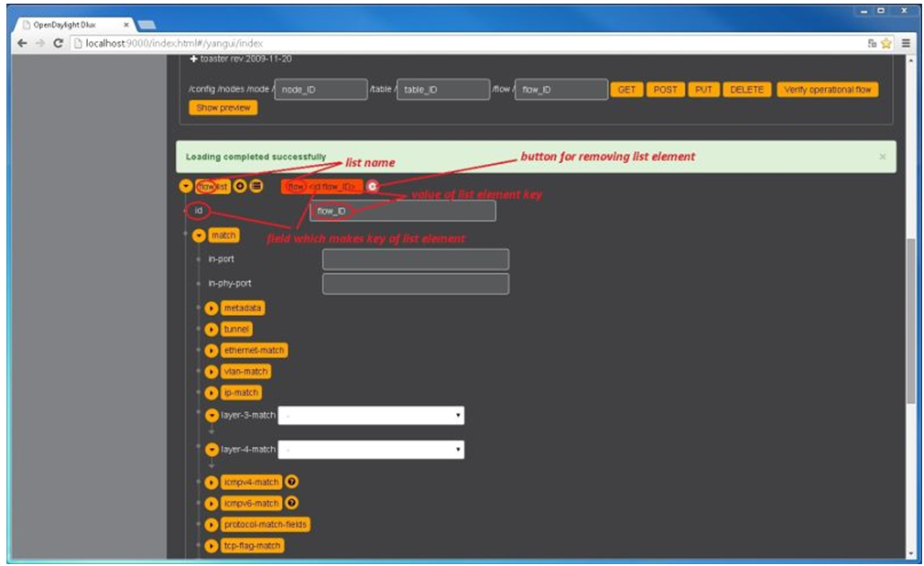The height and width of the screenshot is (566, 924).
Task: Expand toaster rev.2009-11-20 node
Action: [193, 59]
